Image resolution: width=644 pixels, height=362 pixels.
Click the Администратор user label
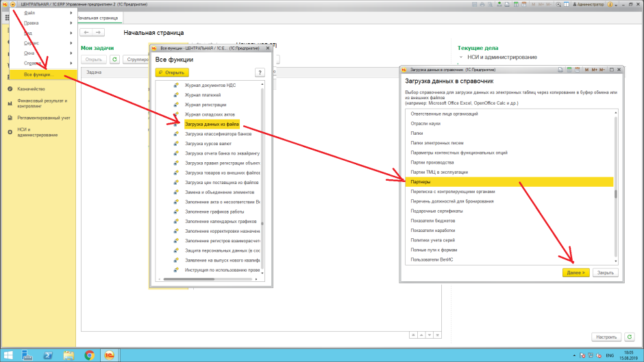589,4
